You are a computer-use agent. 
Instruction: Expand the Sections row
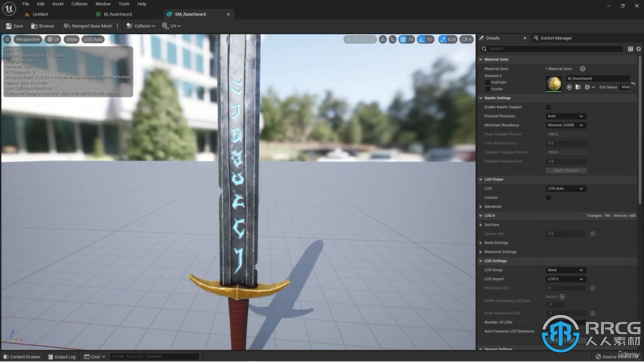(481, 225)
